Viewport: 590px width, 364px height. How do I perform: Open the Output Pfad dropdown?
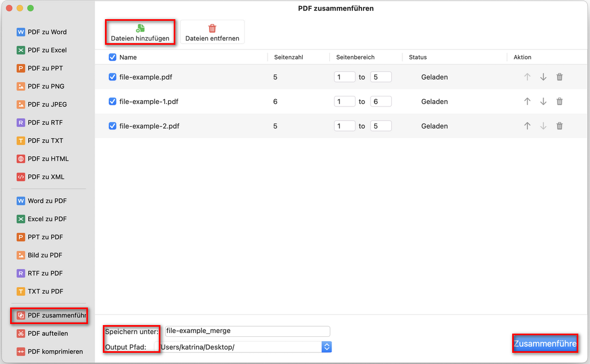point(326,346)
